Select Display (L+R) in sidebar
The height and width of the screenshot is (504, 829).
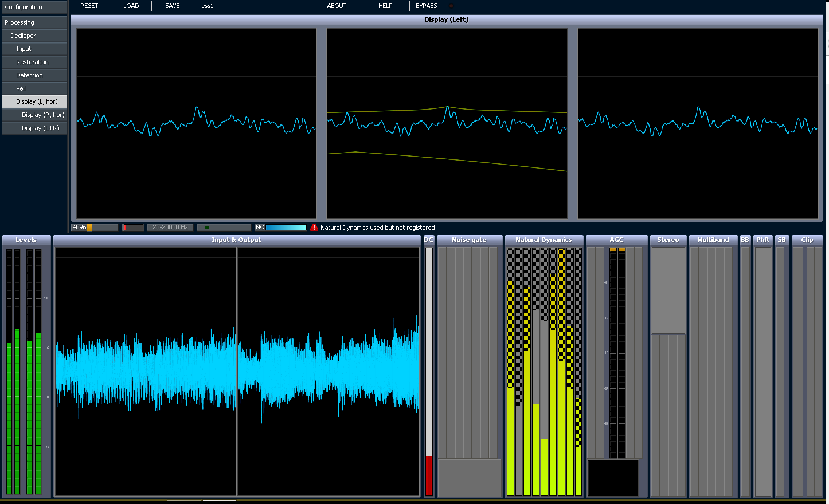pyautogui.click(x=34, y=128)
